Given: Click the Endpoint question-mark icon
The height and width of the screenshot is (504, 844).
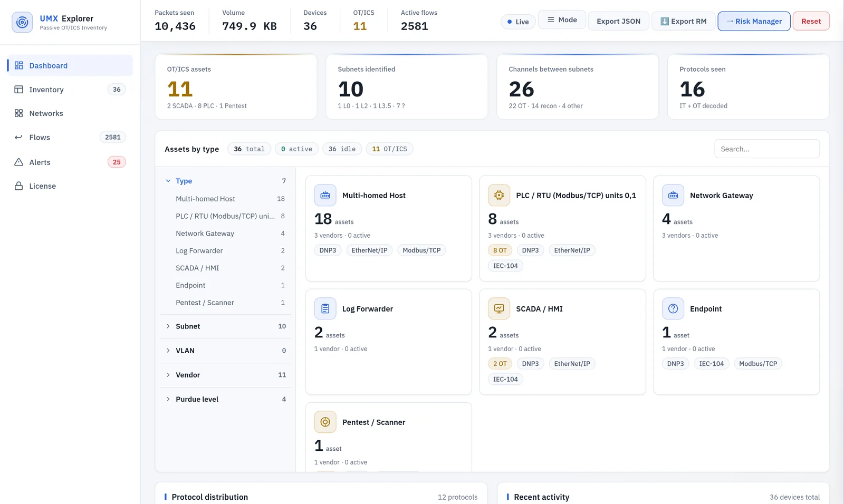Looking at the screenshot, I should (x=673, y=309).
